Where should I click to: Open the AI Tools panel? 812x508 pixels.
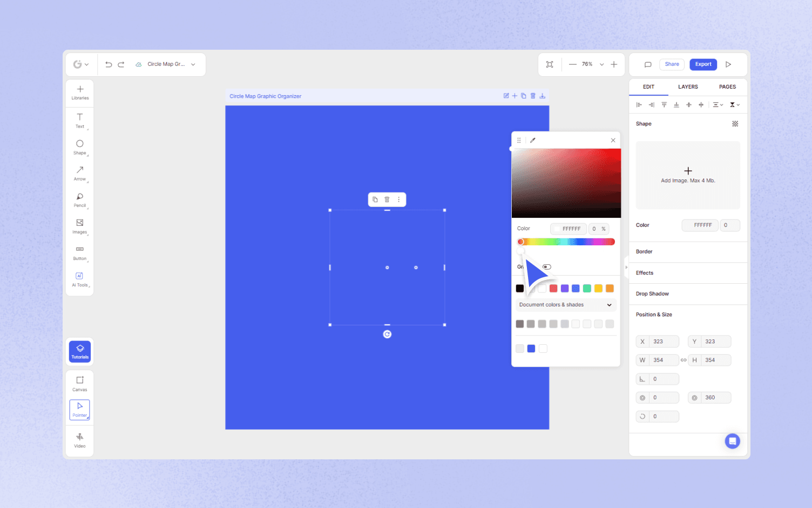79,279
